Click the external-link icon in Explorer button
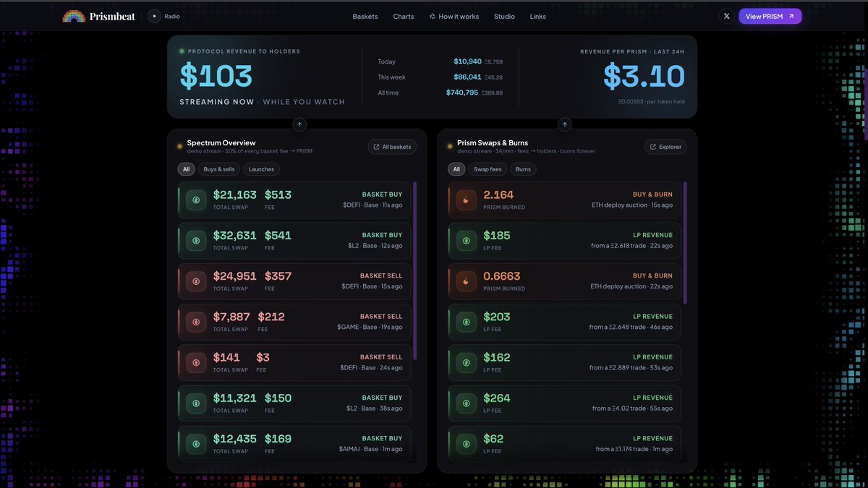The height and width of the screenshot is (488, 868). pos(652,147)
